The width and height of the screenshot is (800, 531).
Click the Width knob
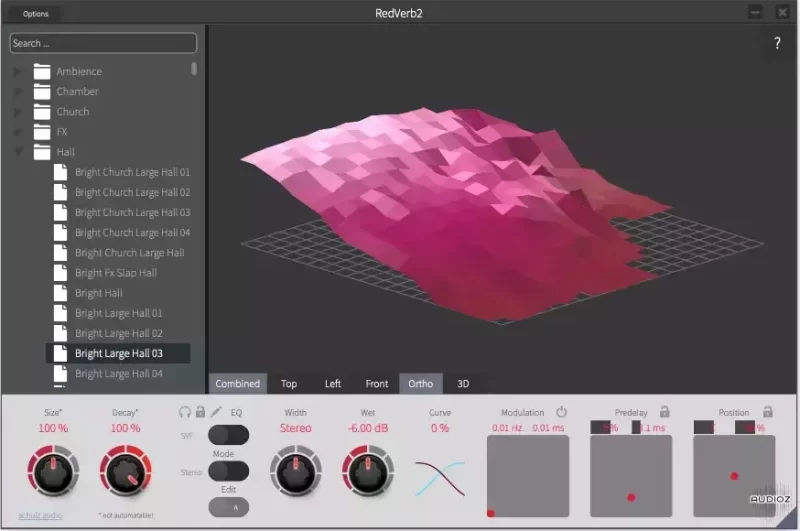(296, 471)
